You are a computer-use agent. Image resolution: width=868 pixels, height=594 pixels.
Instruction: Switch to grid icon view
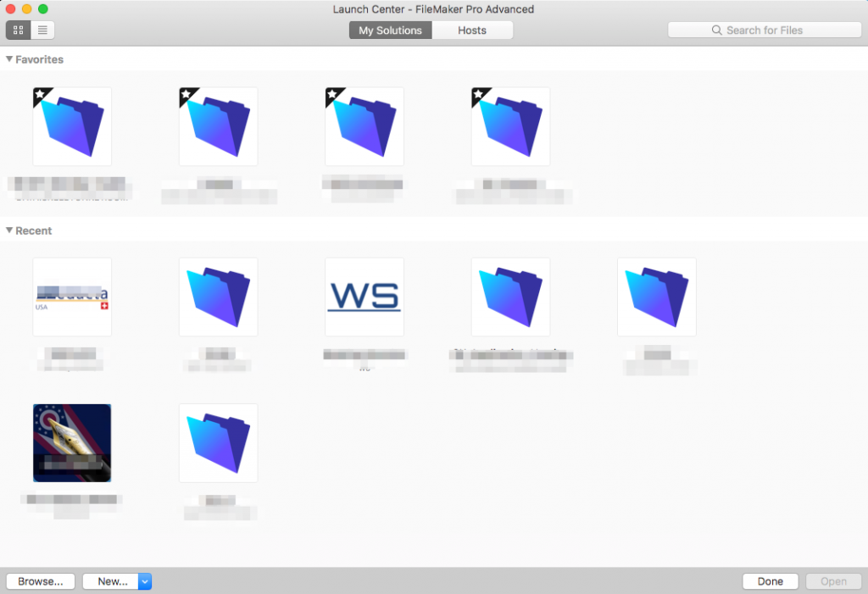tap(19, 30)
